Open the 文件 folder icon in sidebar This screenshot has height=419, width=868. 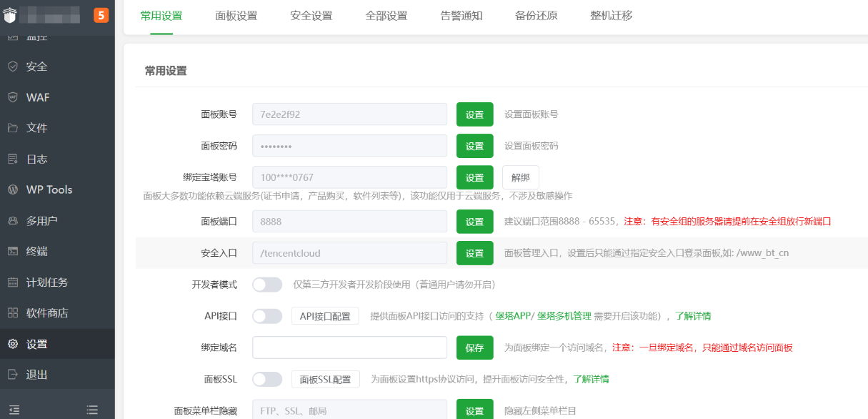coord(13,128)
